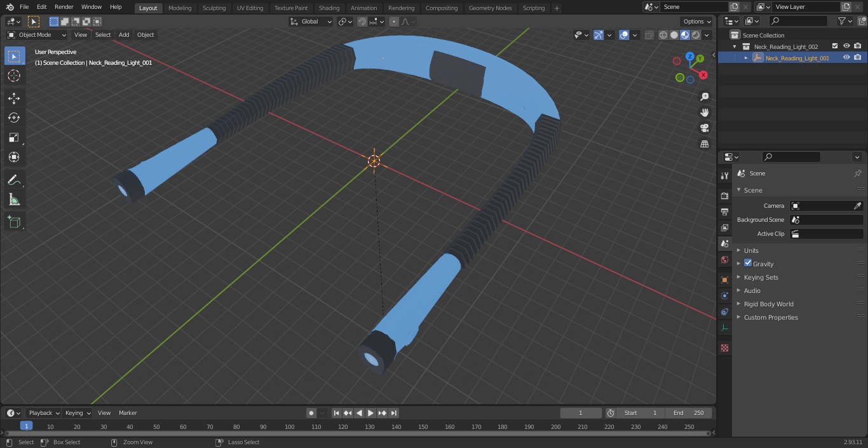Uncheck the Neck_Reading_Light_002 collection checkbox
The height and width of the screenshot is (448, 868).
click(x=835, y=46)
